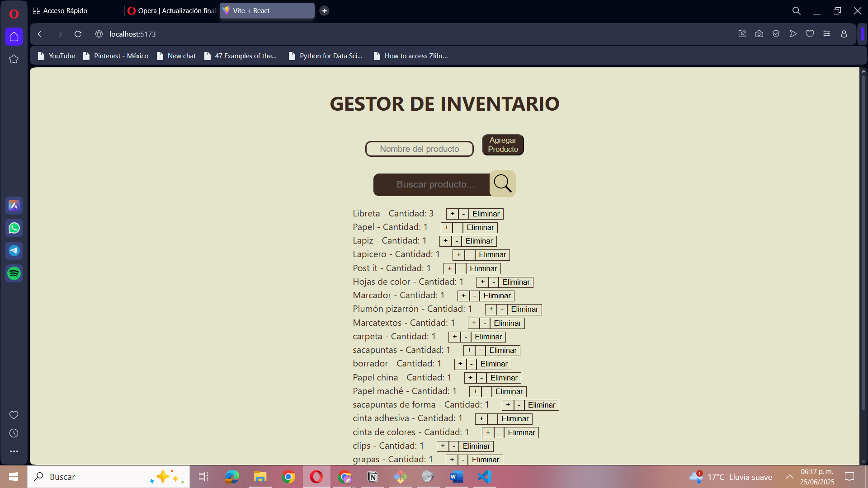The image size is (868, 488).
Task: Click the Windows Buscar search box
Action: click(108, 477)
